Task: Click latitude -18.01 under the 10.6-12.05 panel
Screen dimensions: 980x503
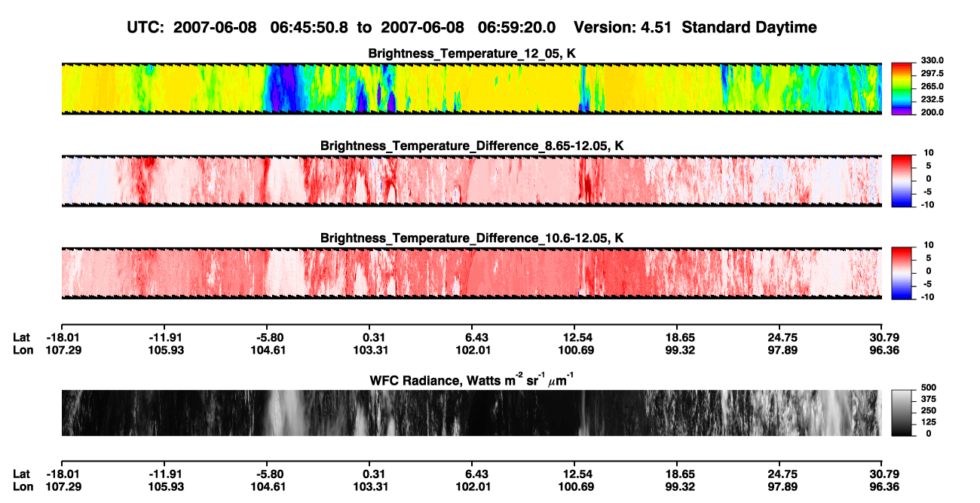Action: 61,337
